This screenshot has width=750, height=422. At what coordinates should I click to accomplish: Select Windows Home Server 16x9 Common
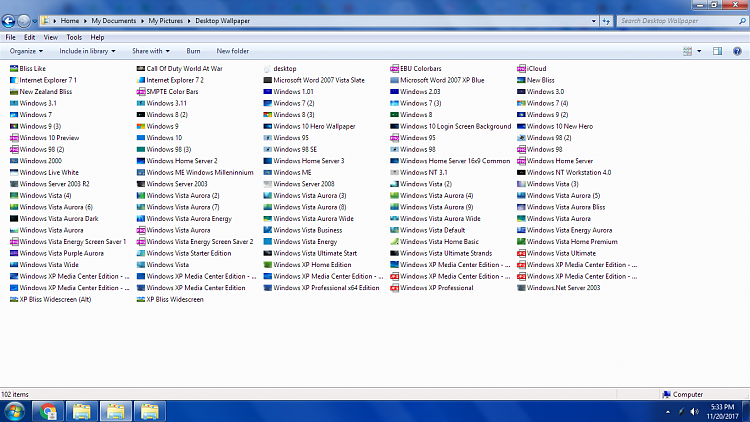pos(450,161)
